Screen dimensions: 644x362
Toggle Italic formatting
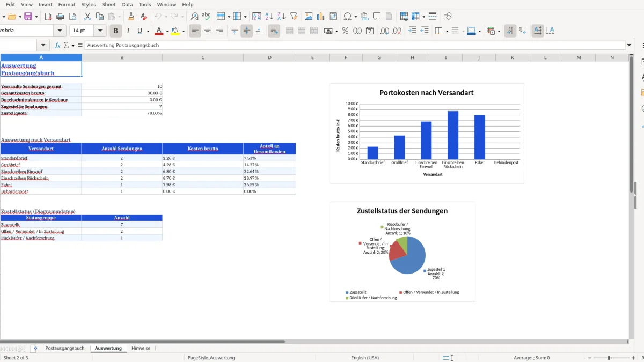pos(128,31)
